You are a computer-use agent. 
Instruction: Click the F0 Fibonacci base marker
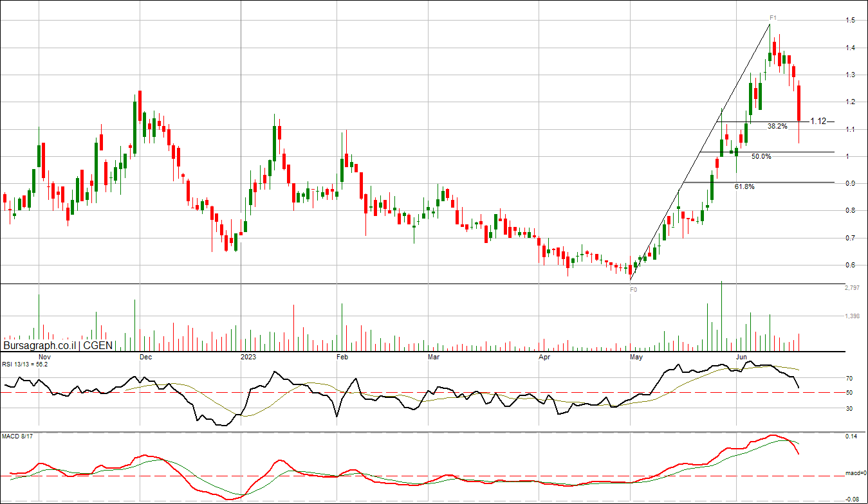tap(633, 290)
